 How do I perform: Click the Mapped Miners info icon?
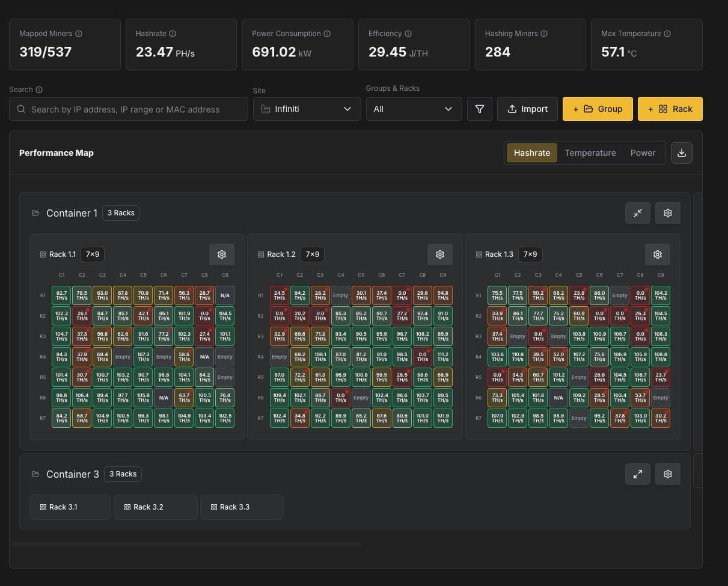click(80, 34)
